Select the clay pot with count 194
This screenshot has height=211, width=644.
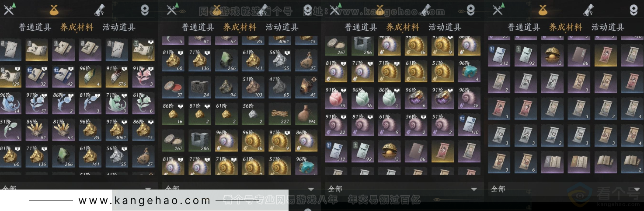pos(306,113)
